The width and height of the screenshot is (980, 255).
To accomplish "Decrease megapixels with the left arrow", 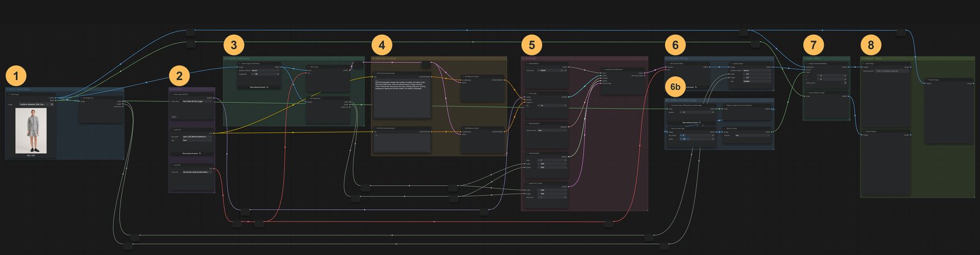I will coord(253,74).
